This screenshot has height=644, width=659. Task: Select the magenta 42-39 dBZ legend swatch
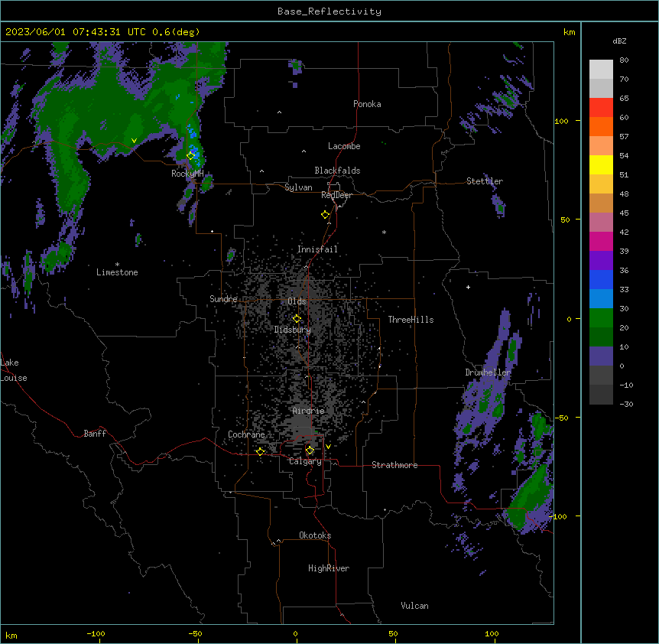(x=601, y=241)
